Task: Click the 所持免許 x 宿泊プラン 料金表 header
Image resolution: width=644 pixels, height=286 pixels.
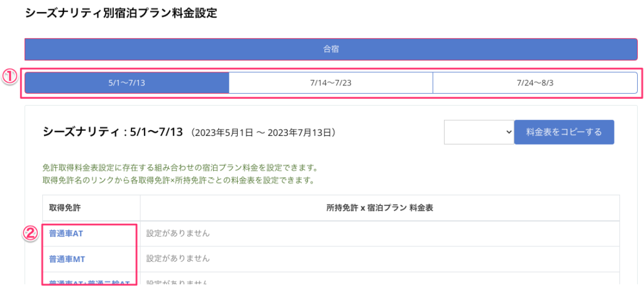Action: (380, 208)
